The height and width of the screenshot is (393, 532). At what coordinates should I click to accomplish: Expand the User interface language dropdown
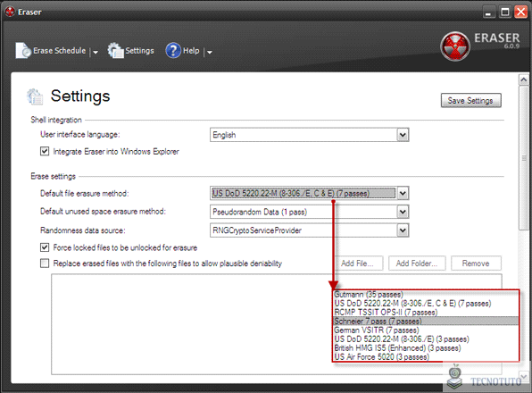point(403,135)
